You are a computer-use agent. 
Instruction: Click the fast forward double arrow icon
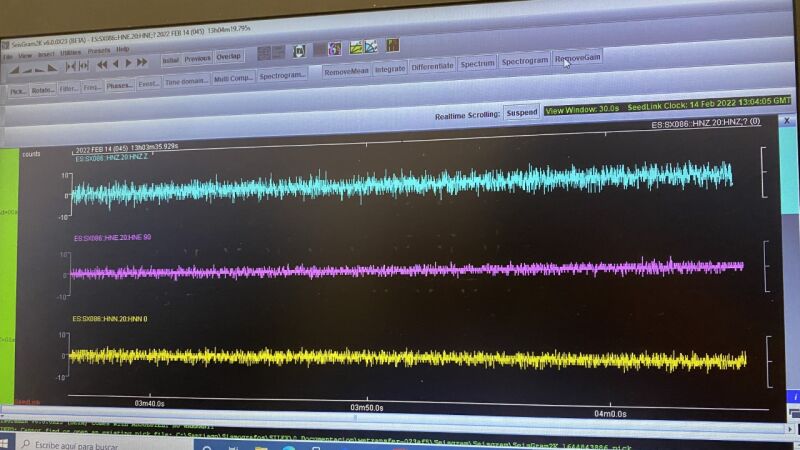[144, 64]
